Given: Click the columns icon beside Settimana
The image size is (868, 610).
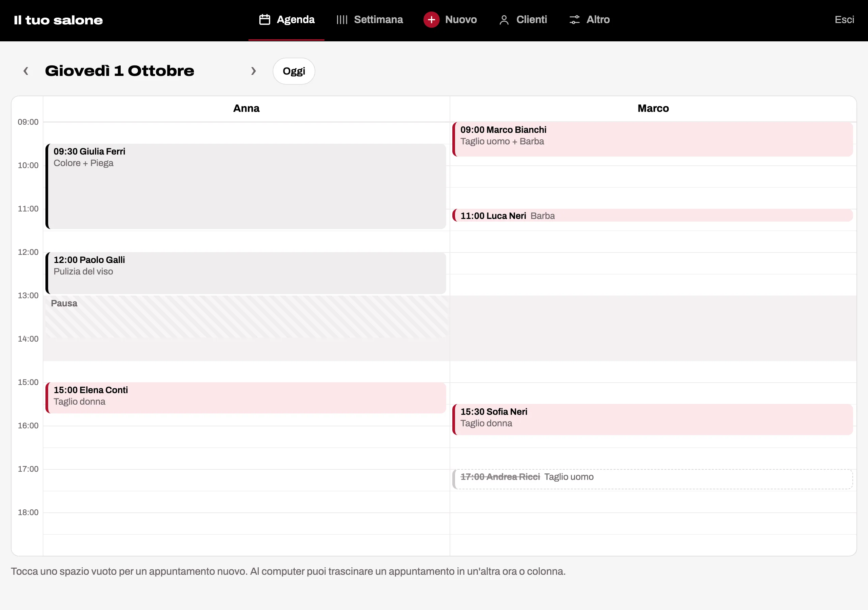Looking at the screenshot, I should click(x=342, y=20).
